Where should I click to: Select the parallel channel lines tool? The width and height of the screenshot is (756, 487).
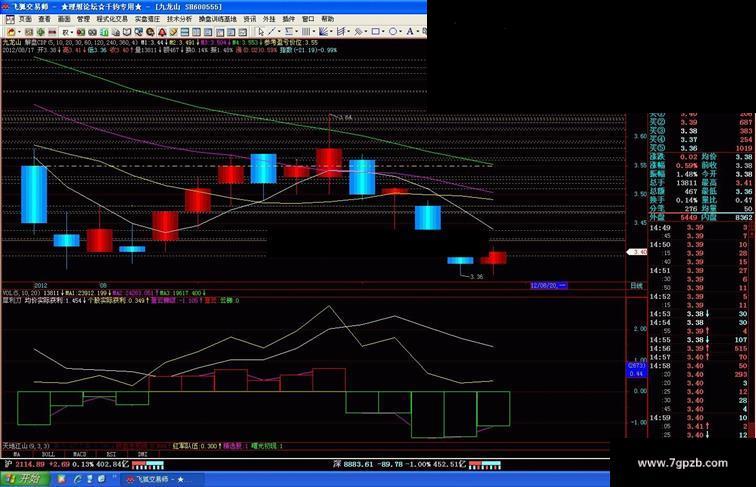289,32
